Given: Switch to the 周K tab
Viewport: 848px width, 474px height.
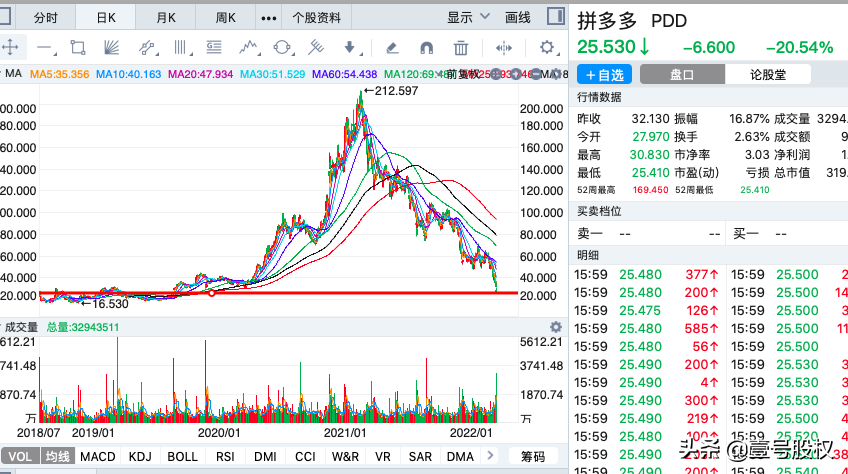Looking at the screenshot, I should (226, 18).
